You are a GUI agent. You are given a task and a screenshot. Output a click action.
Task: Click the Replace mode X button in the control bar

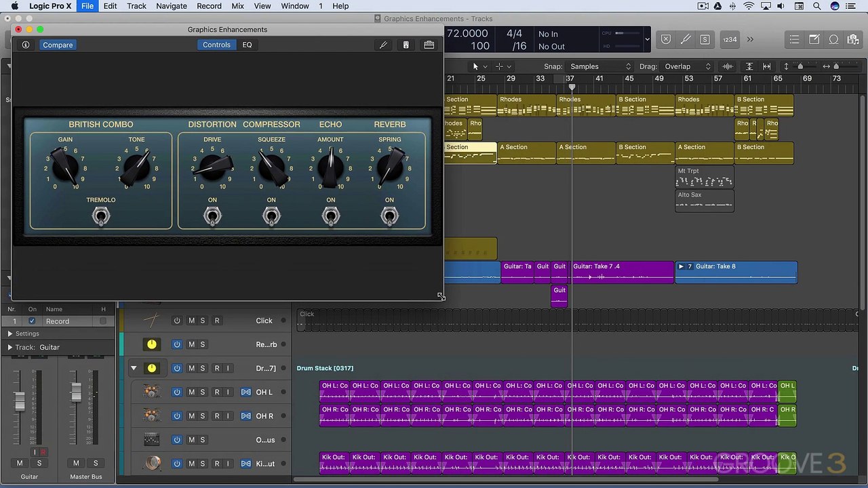click(666, 39)
